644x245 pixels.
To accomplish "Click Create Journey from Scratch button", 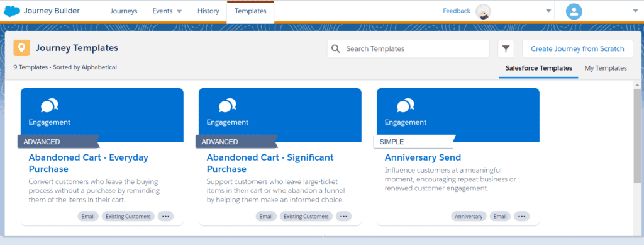I will point(577,49).
